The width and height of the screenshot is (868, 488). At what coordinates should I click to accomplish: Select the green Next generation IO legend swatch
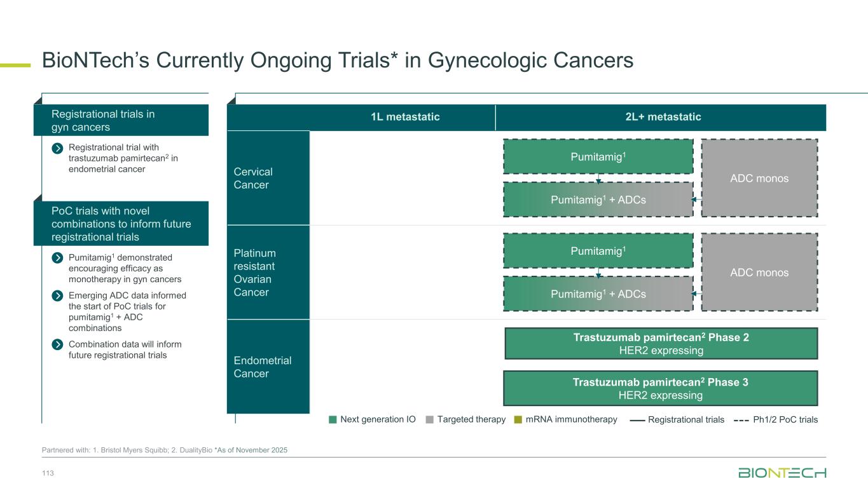click(333, 419)
